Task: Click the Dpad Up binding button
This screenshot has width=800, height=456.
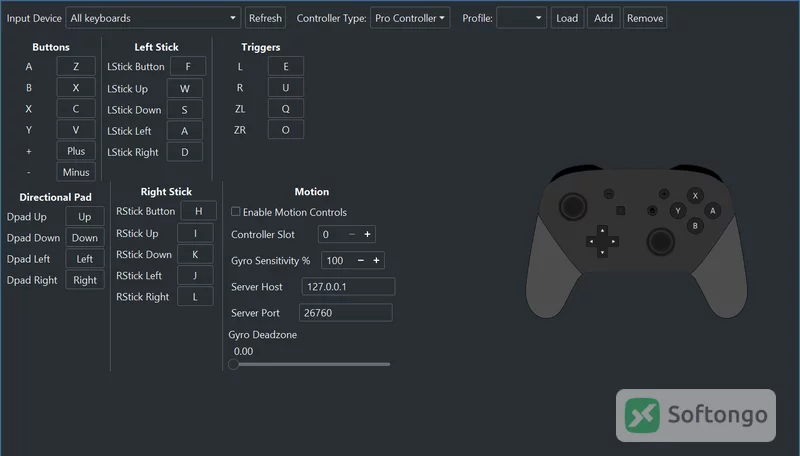Action: (85, 216)
